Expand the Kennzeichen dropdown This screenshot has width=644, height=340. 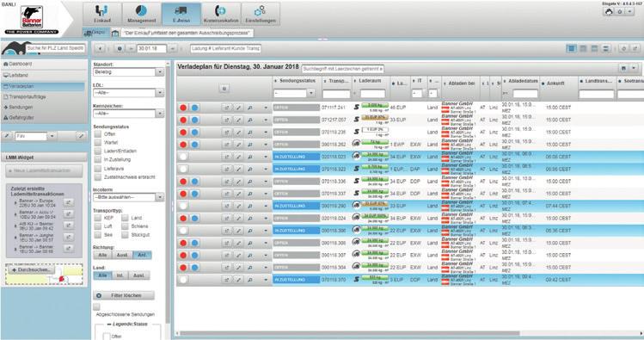[x=129, y=114]
